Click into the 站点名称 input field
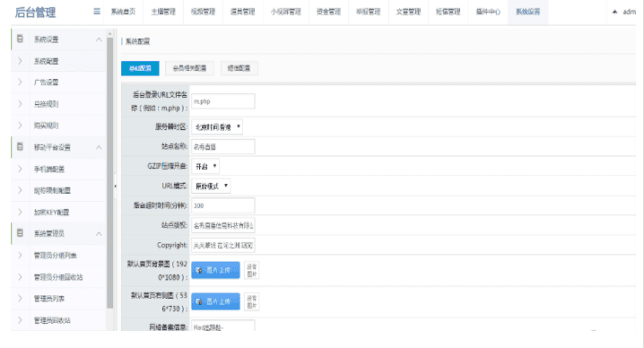The image size is (644, 348). pyautogui.click(x=223, y=147)
